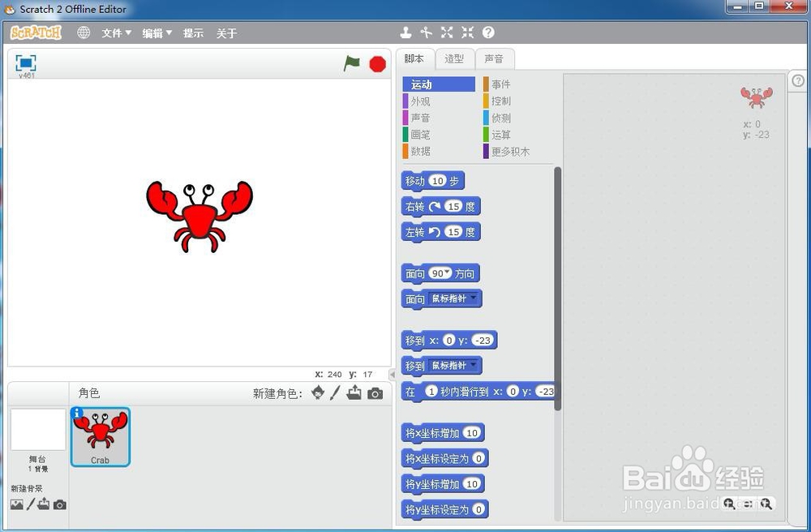This screenshot has width=811, height=532.
Task: Open 鼠标指针 dropdown in 面向 block
Action: [454, 298]
